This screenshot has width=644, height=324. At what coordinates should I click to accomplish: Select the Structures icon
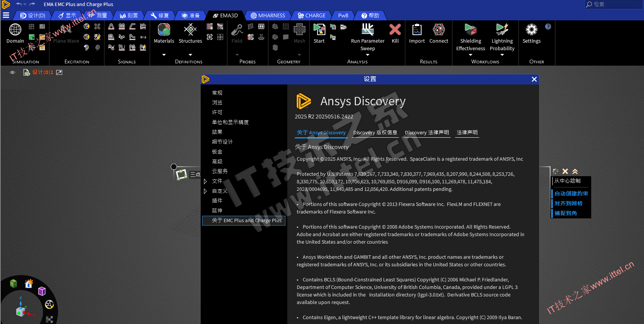click(x=190, y=30)
